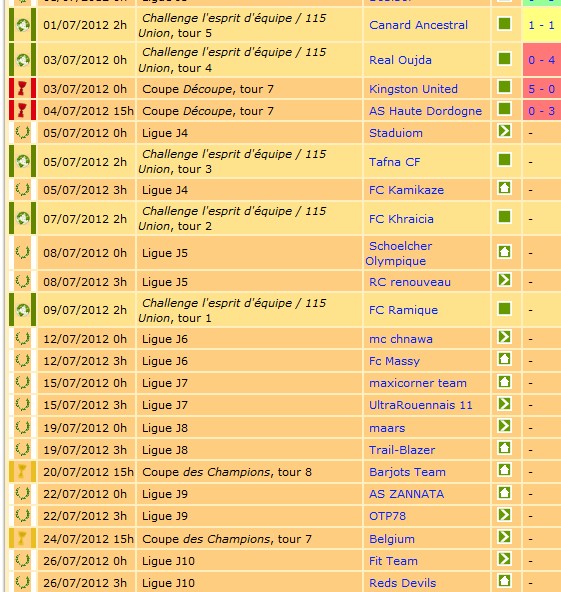Open the UltraRouennais 11 team link

click(x=421, y=405)
